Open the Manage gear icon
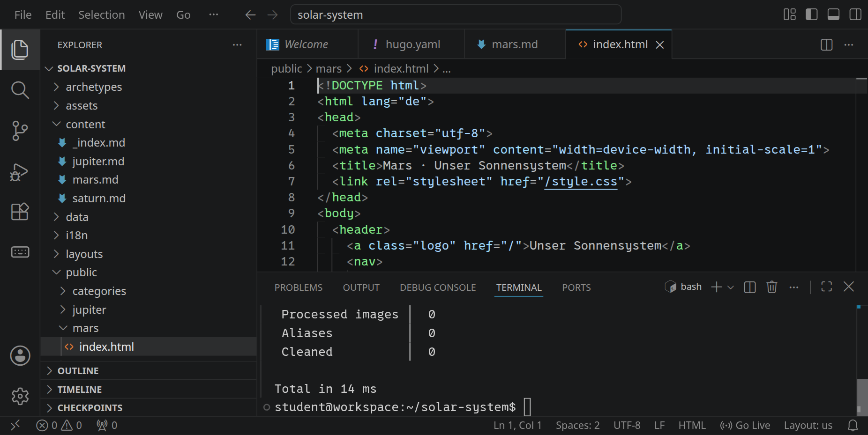The width and height of the screenshot is (868, 435). 20,396
